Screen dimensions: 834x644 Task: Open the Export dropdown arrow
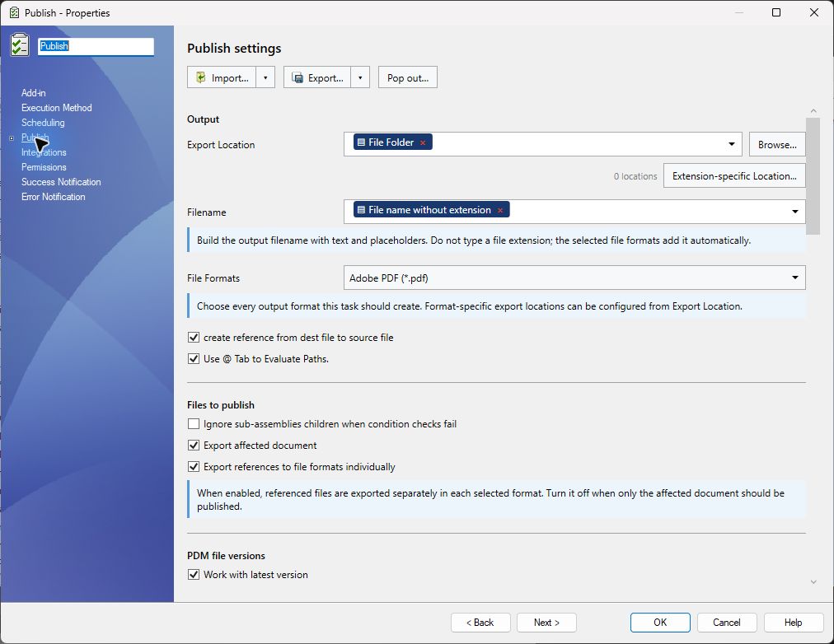pos(360,77)
